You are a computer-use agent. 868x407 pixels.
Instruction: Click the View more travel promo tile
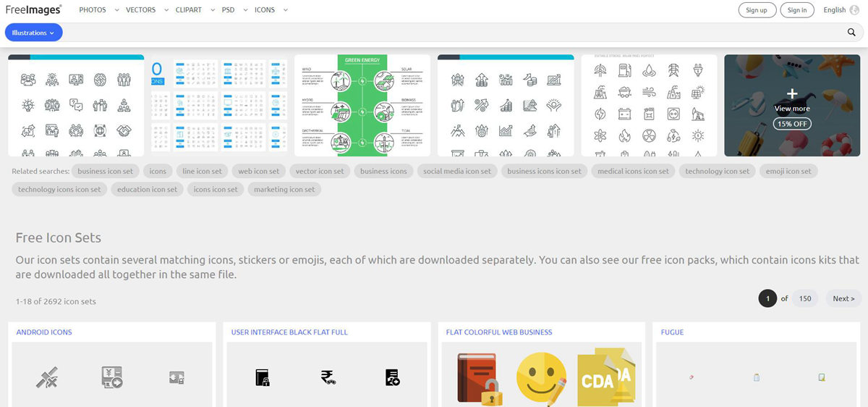[792, 106]
